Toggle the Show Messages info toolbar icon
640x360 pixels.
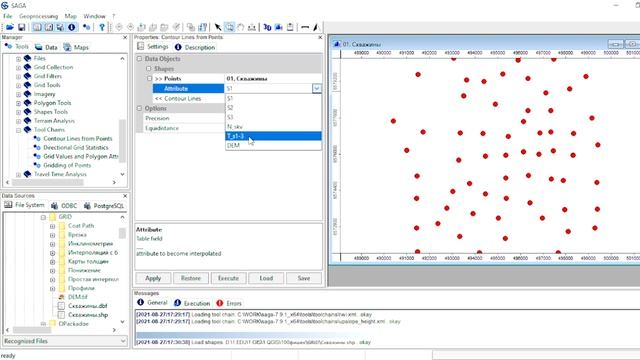(x=72, y=27)
